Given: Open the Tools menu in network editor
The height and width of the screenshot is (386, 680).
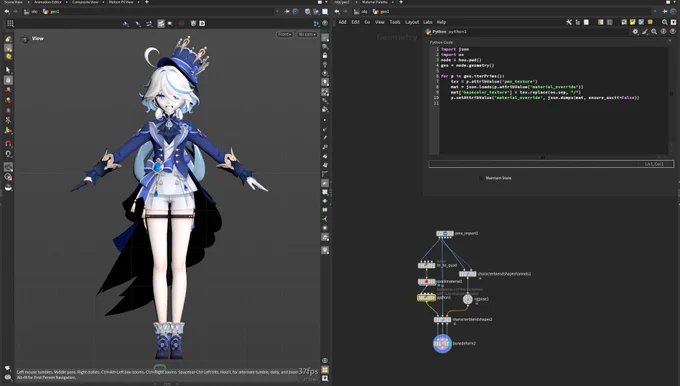Looking at the screenshot, I should pyautogui.click(x=395, y=22).
